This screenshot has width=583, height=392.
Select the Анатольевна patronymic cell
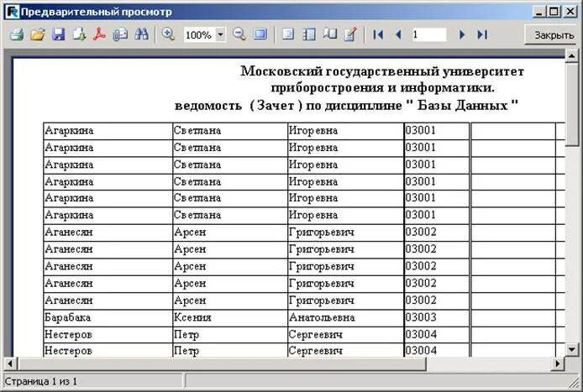pos(346,317)
